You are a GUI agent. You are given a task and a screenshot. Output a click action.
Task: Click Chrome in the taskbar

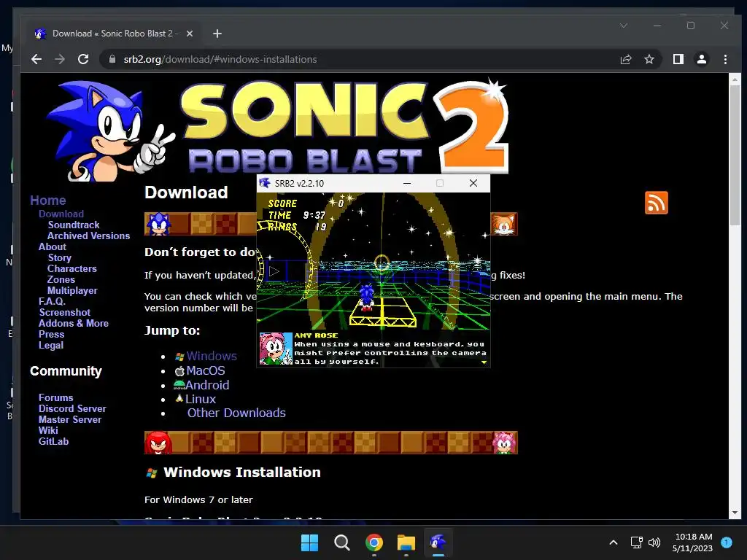[x=374, y=542]
